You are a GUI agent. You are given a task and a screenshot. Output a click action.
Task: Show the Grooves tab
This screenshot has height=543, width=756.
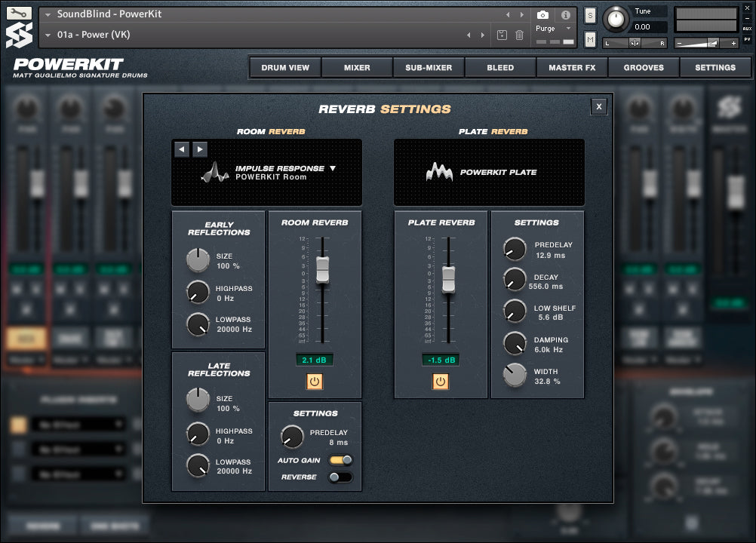[x=644, y=67]
